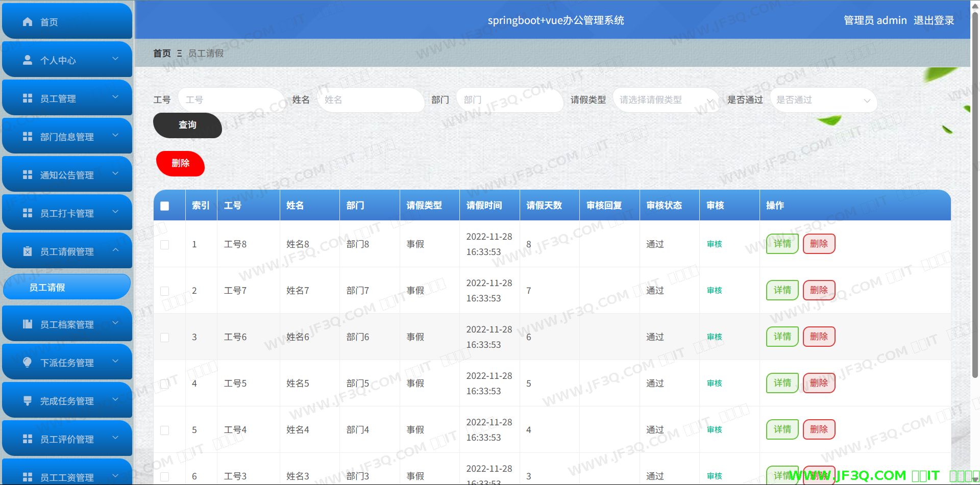
Task: Check the checkbox for row 工号8
Action: pos(164,244)
